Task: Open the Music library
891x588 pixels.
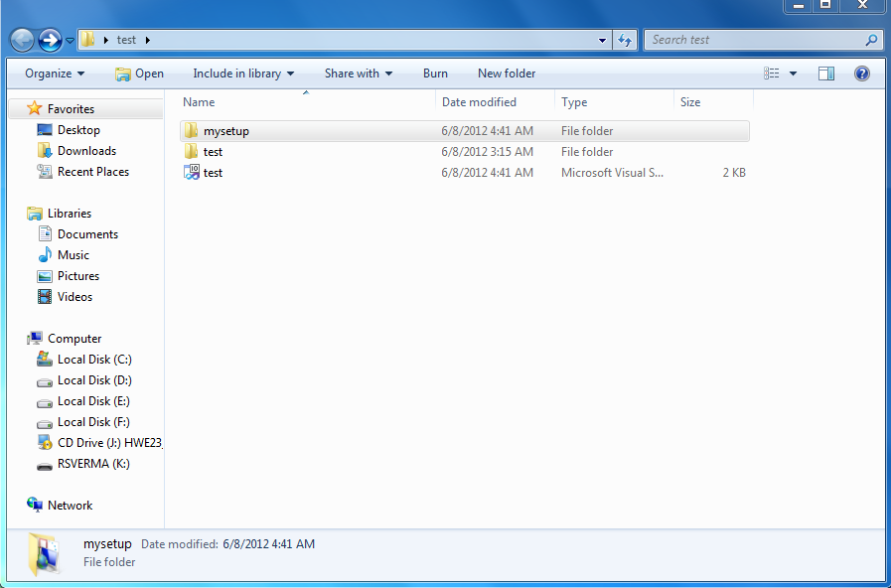Action: coord(74,255)
